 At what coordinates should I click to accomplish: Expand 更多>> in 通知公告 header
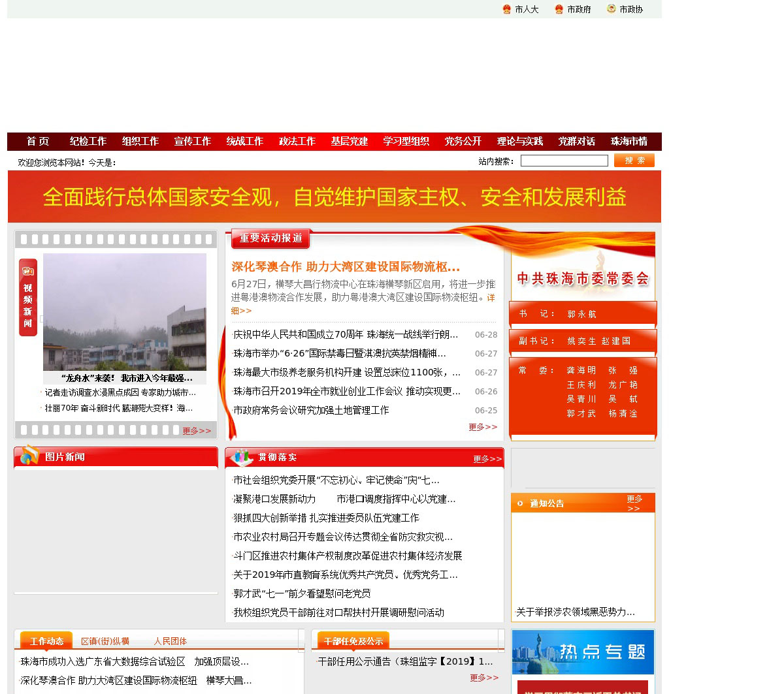coord(634,503)
